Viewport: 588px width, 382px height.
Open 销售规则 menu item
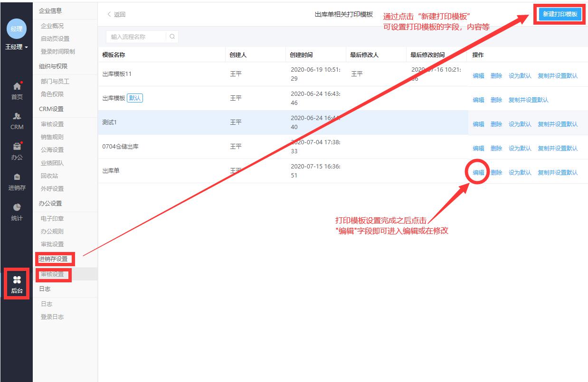[52, 137]
